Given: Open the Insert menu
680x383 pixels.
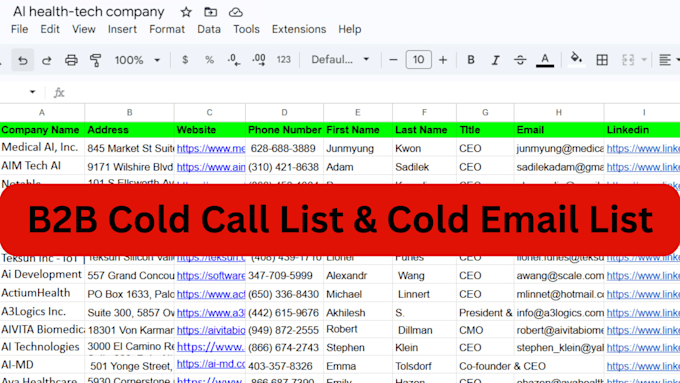Looking at the screenshot, I should (122, 29).
